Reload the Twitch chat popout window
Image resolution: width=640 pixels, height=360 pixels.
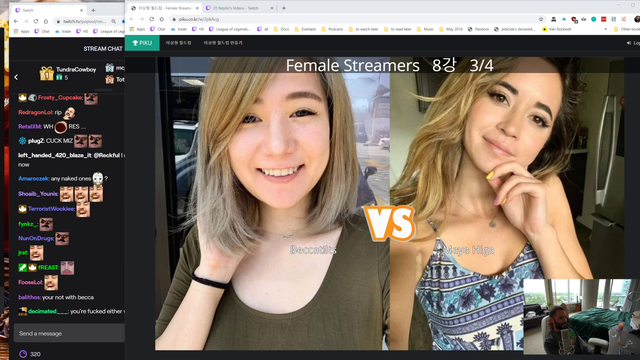(36, 21)
